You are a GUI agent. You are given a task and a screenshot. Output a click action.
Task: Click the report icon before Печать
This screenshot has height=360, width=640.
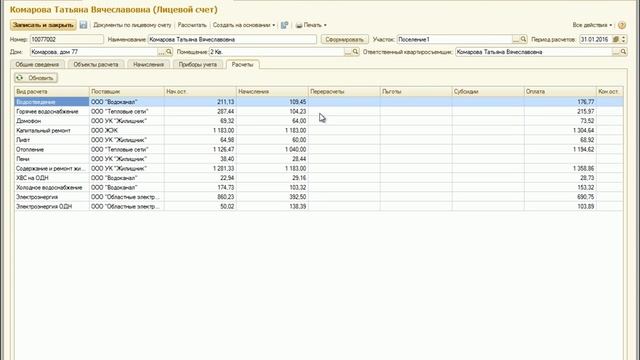point(284,25)
